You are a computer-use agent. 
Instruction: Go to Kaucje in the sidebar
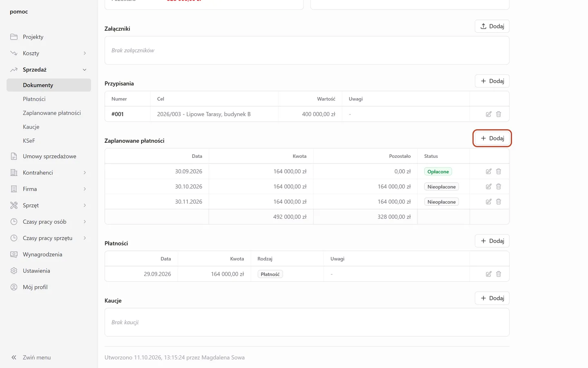click(49, 127)
